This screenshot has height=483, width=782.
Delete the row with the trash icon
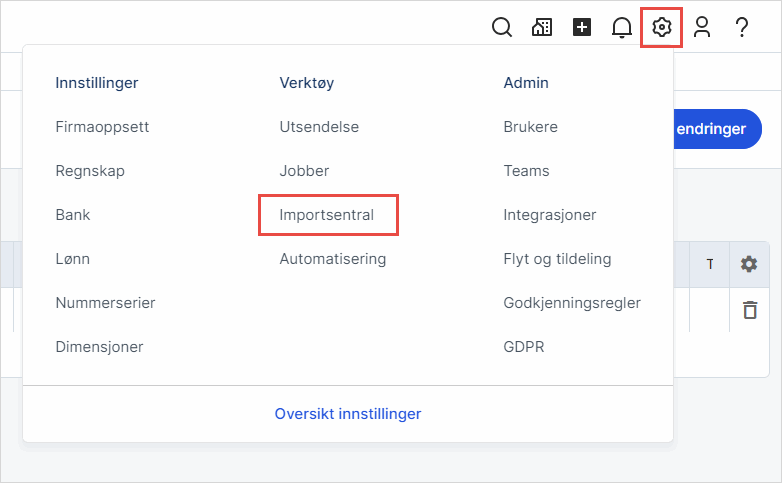point(749,310)
